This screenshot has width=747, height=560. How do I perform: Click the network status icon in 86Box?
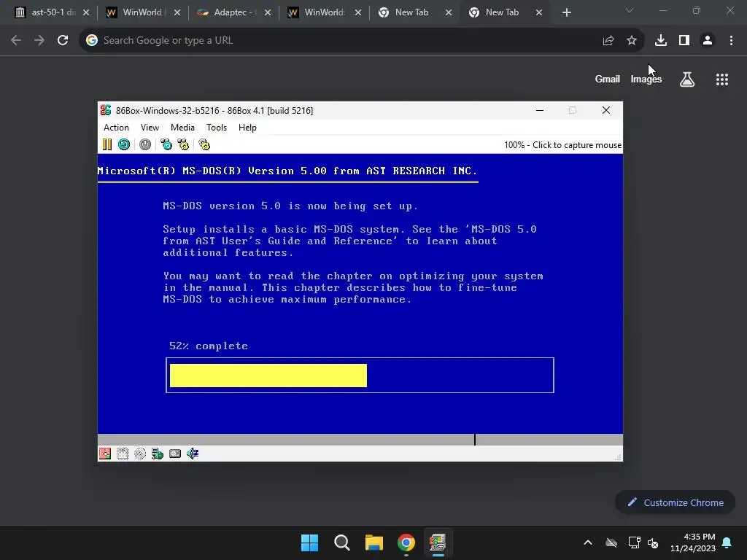(x=158, y=454)
